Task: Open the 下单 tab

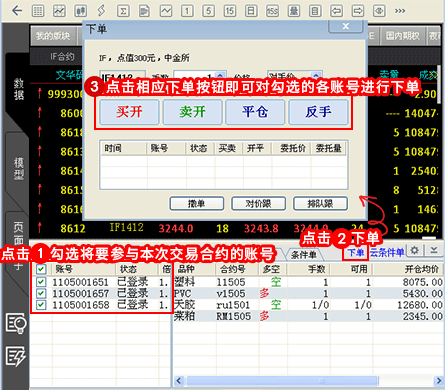Action: coord(355,253)
